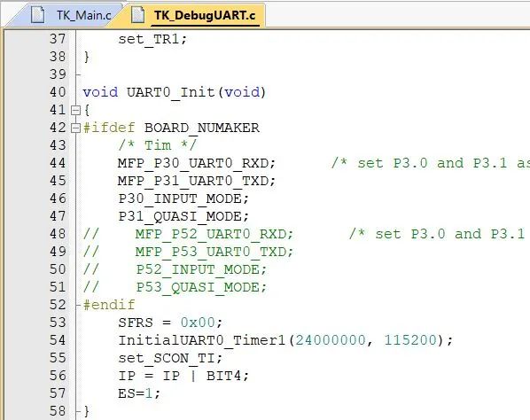Click the TK_DebugUART.c file icon
The height and width of the screenshot is (420, 530).
click(x=137, y=15)
